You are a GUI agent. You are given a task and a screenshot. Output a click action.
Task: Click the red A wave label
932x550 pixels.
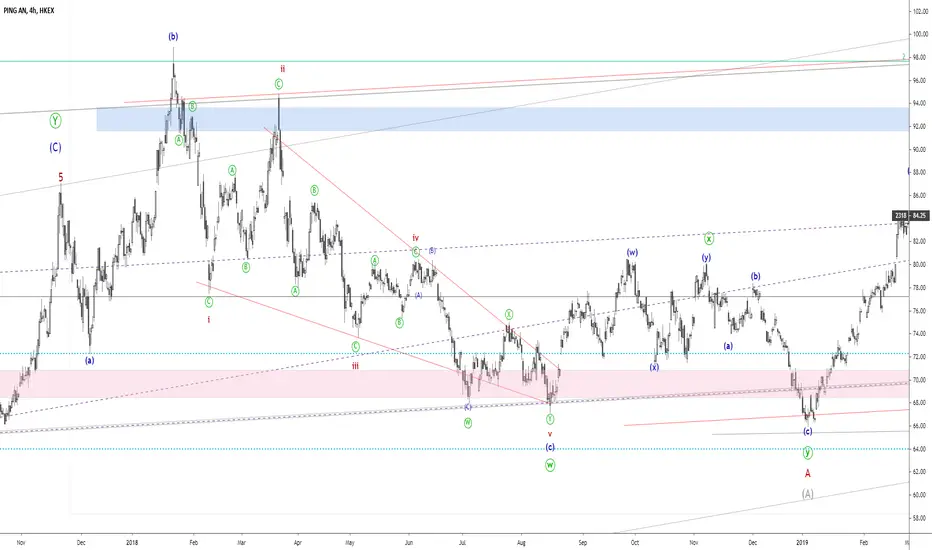808,473
